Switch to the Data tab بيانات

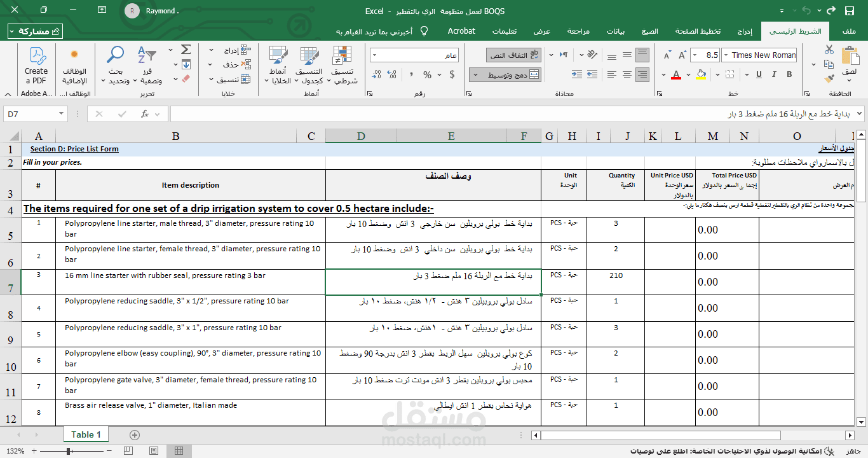tap(615, 31)
